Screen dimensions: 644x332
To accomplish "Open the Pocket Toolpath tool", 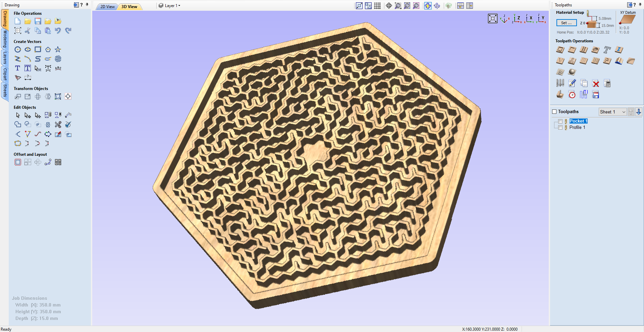I will click(572, 50).
